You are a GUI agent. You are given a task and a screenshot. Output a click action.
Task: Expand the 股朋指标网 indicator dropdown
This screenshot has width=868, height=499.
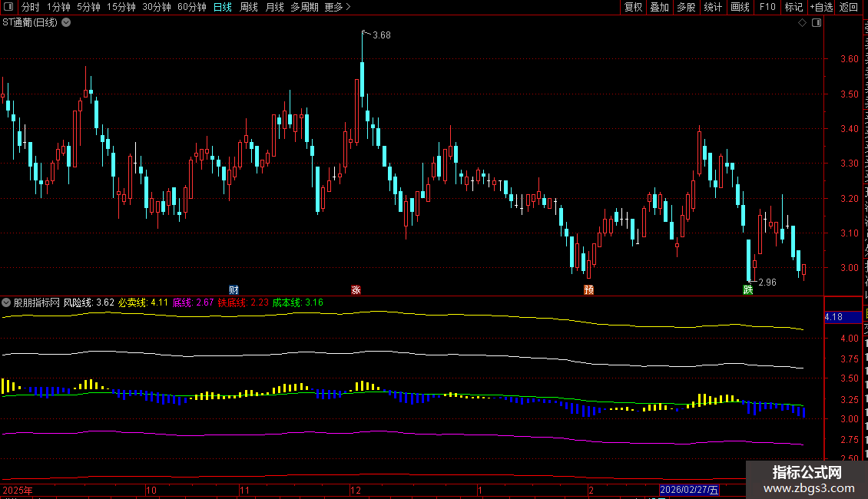point(6,302)
